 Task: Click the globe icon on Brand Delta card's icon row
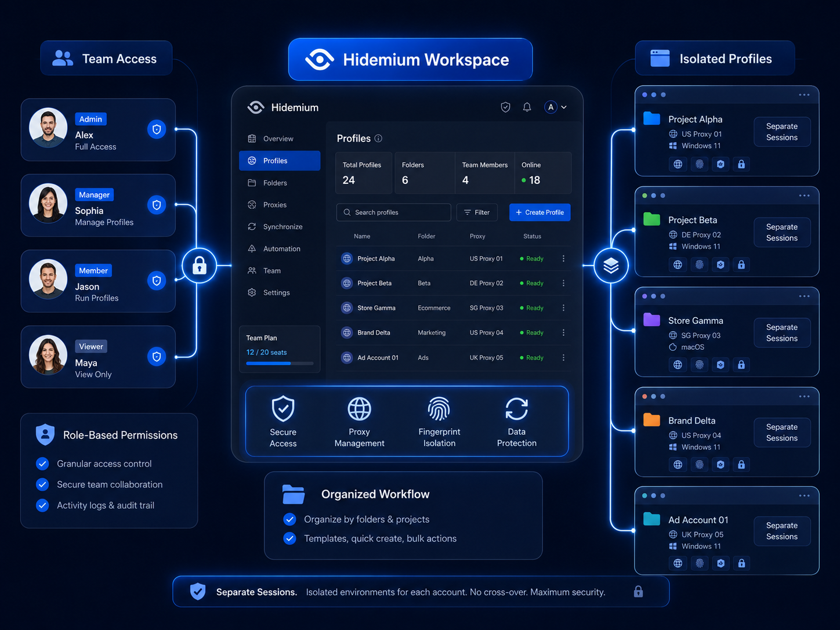pyautogui.click(x=678, y=465)
